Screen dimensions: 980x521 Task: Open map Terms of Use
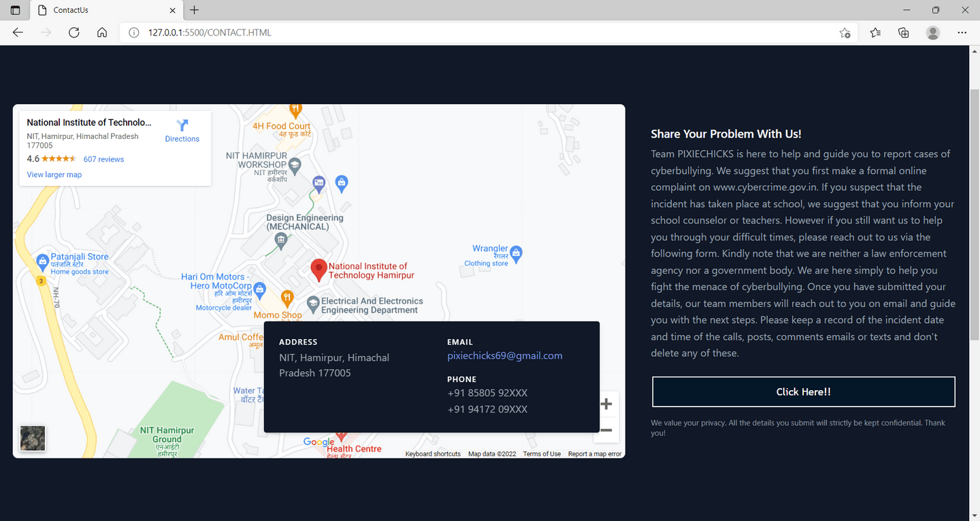coord(542,454)
